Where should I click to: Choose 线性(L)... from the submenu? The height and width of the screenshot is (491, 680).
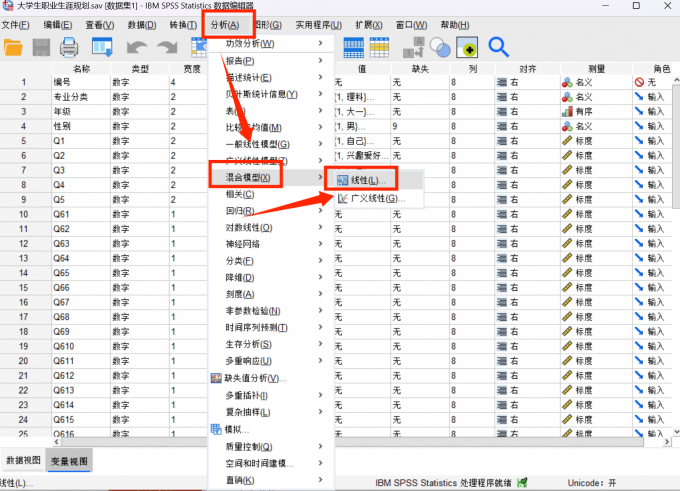coord(368,180)
